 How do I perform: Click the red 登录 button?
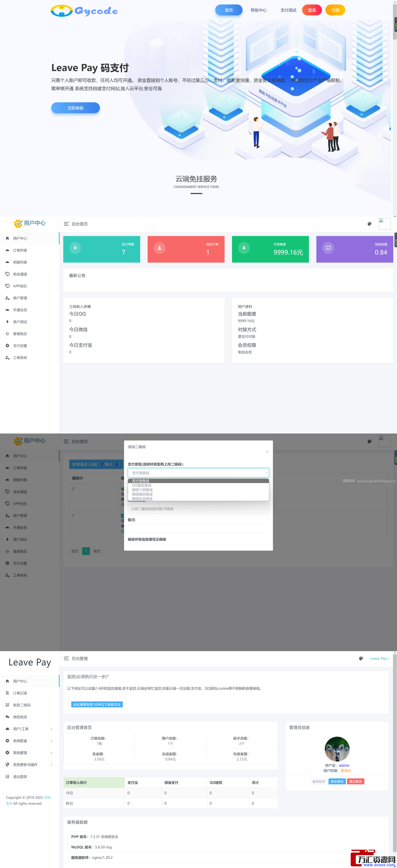312,10
